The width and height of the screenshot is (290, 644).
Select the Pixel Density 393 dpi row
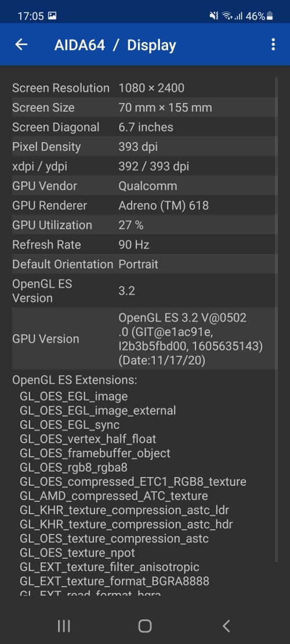coord(143,147)
